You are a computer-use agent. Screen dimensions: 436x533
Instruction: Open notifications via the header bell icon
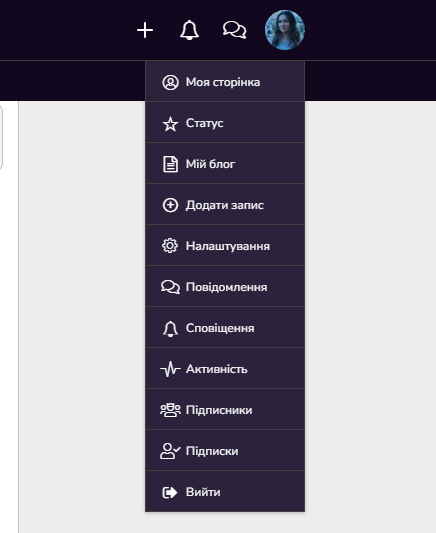coord(189,30)
